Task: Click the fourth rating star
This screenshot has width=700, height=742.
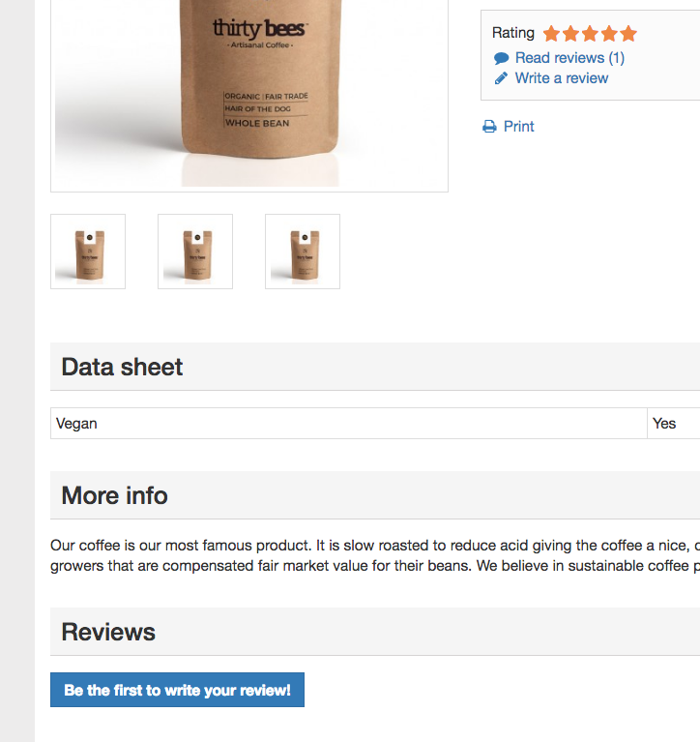Action: click(609, 34)
